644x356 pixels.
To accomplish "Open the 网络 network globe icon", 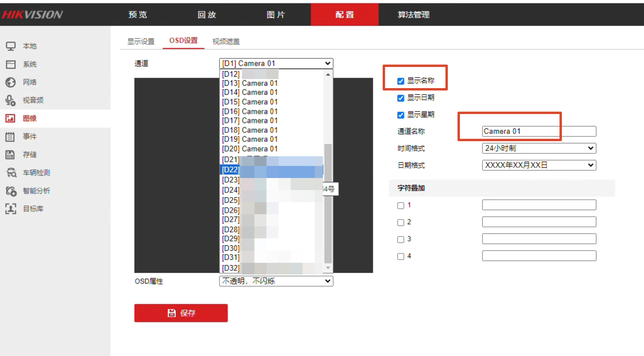I will pos(11,82).
